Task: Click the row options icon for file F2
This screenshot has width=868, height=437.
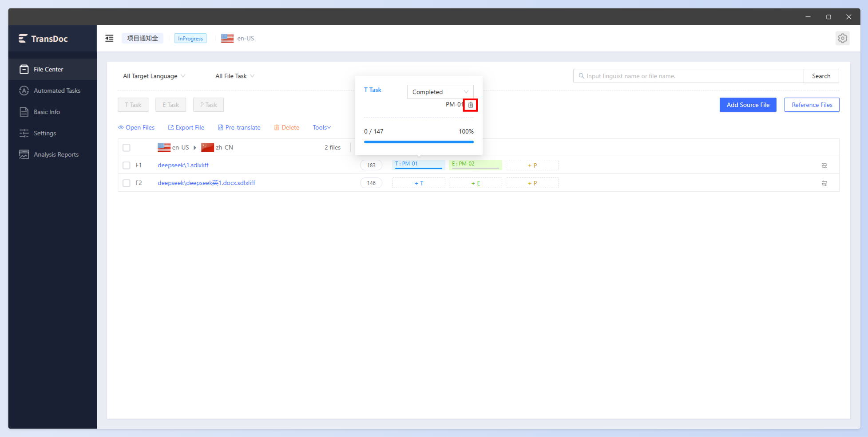Action: point(824,183)
